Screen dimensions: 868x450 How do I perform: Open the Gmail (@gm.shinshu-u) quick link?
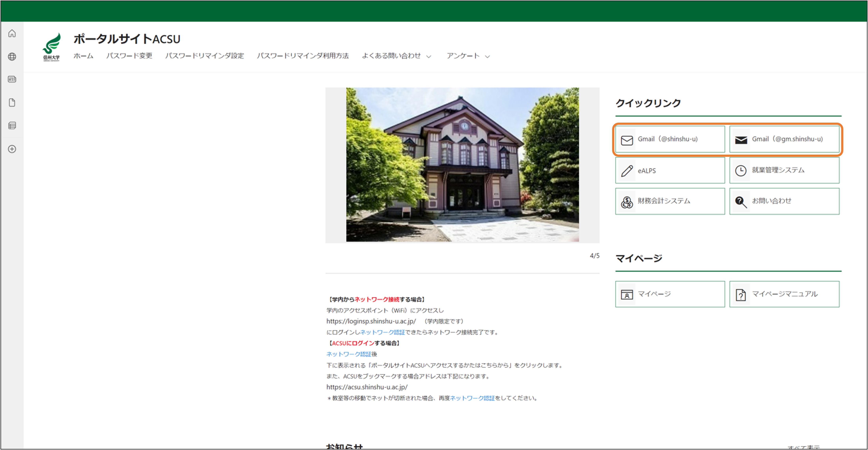pos(784,139)
